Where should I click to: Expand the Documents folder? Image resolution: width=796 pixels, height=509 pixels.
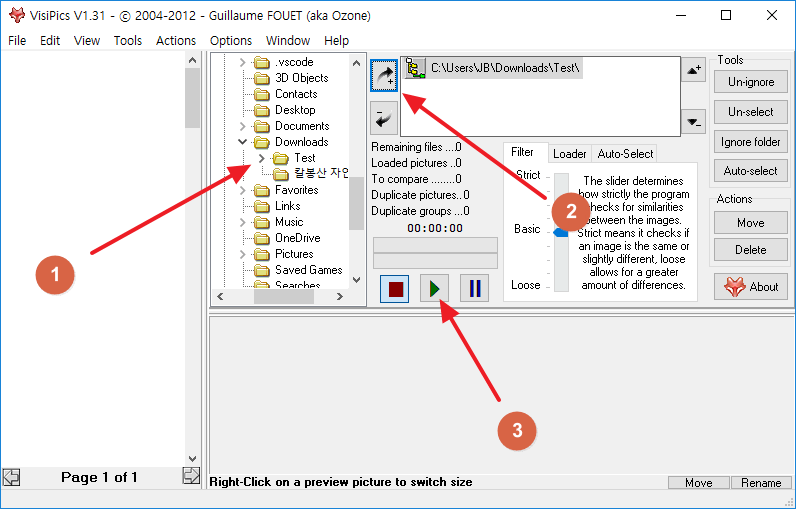click(242, 126)
